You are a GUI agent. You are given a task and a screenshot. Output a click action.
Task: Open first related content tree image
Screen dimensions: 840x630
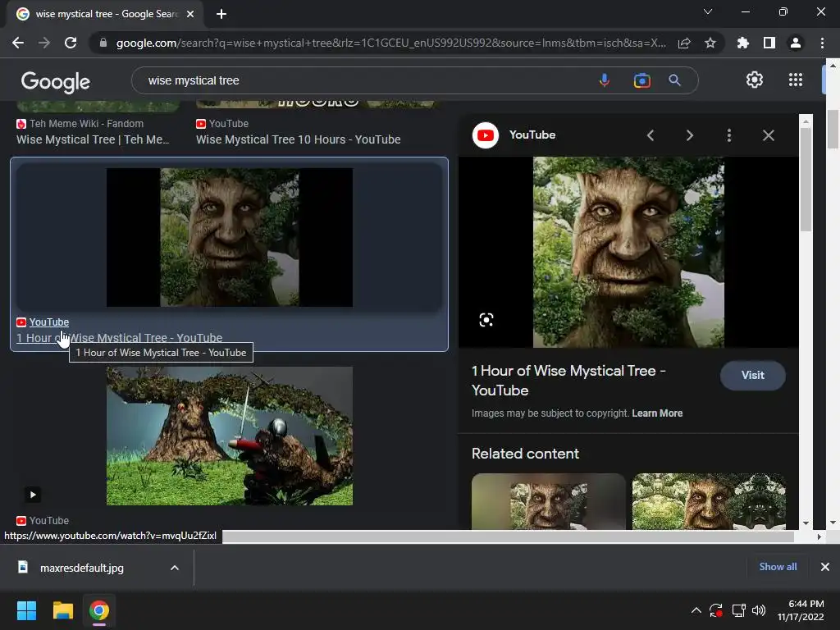click(x=548, y=501)
